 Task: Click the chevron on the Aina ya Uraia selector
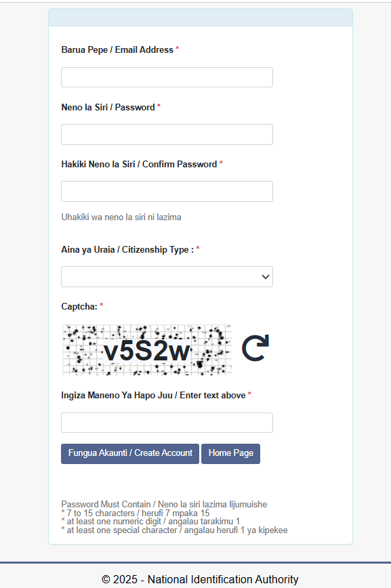pyautogui.click(x=266, y=276)
